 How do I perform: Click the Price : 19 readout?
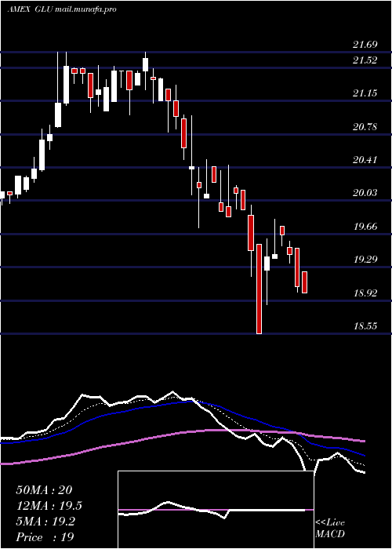[x=45, y=537]
